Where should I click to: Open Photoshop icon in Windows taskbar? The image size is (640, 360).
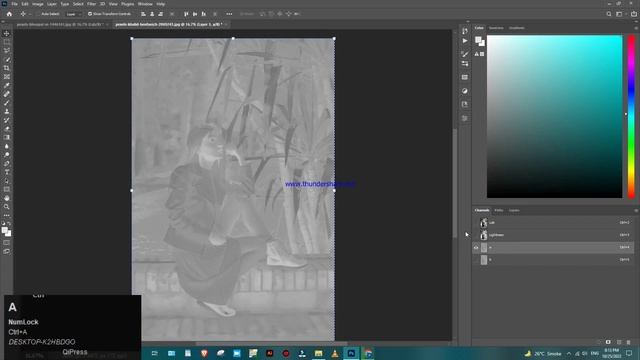click(351, 353)
